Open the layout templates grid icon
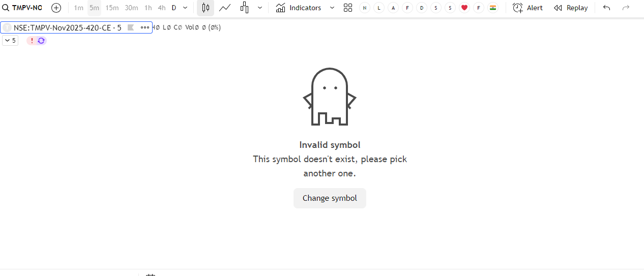Image resolution: width=644 pixels, height=276 pixels. click(348, 8)
